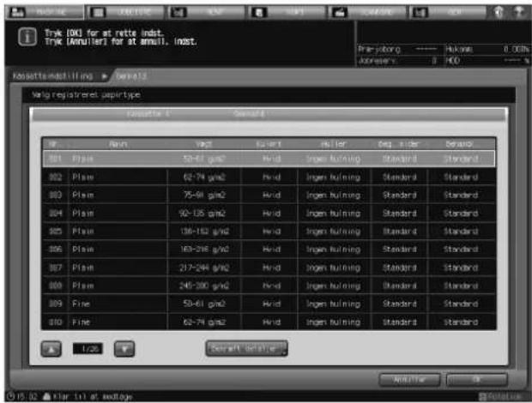Click the down arrow page button
Screen dimensions: 532x403
tap(124, 349)
